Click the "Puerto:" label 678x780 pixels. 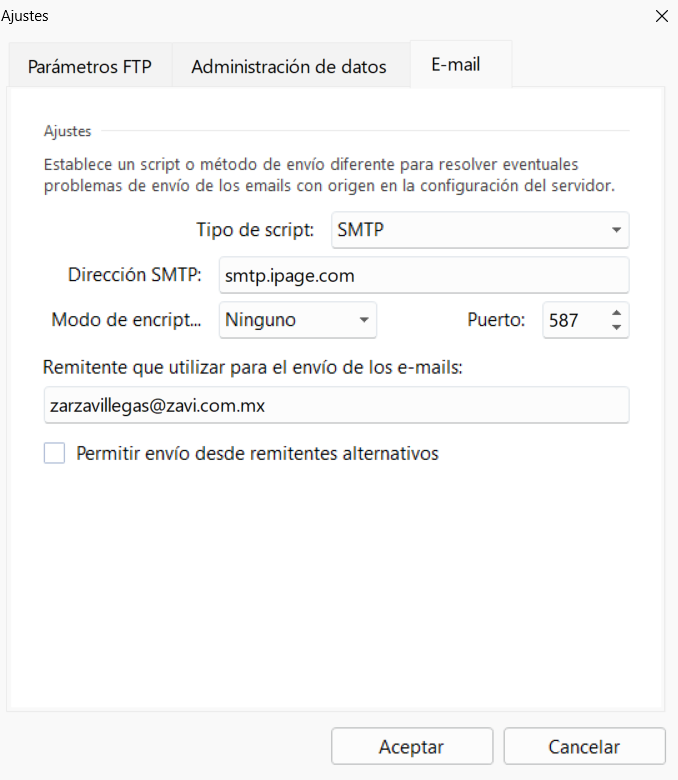click(x=495, y=321)
